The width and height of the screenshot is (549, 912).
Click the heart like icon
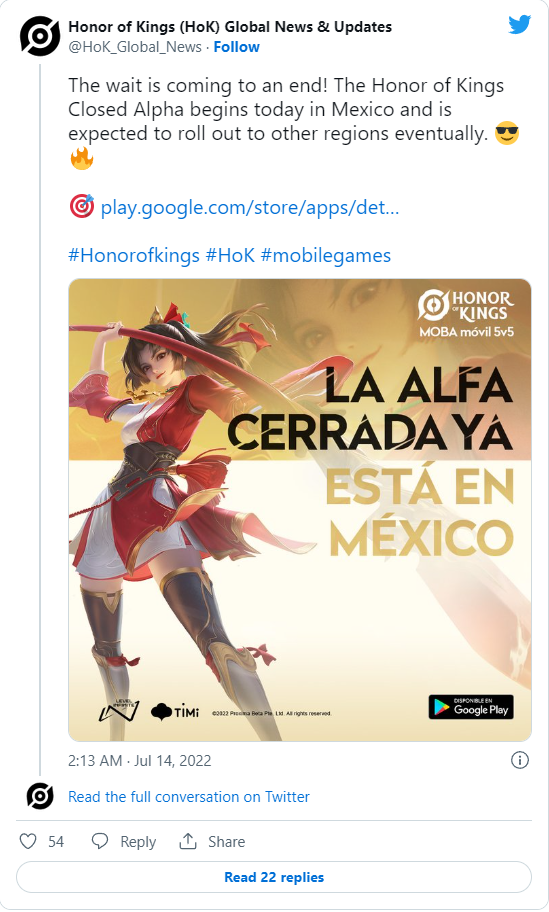tap(28, 841)
